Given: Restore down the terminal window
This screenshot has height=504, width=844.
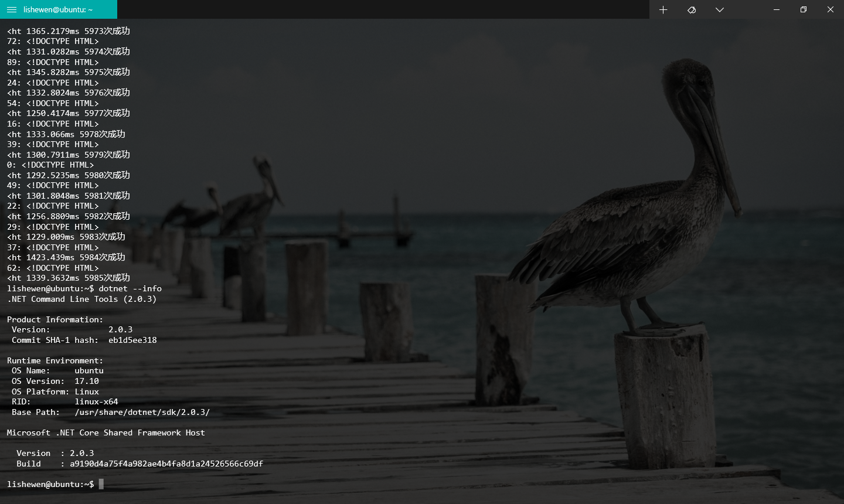Looking at the screenshot, I should pyautogui.click(x=803, y=9).
